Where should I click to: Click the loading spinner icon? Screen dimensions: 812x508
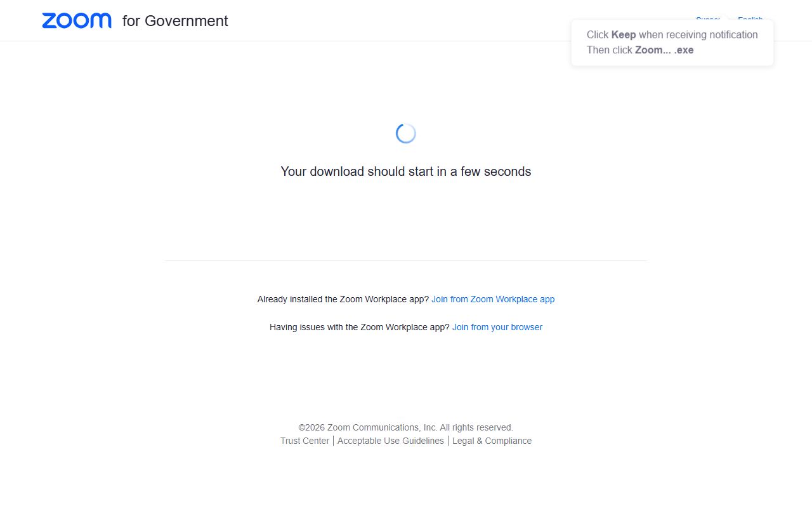406,133
